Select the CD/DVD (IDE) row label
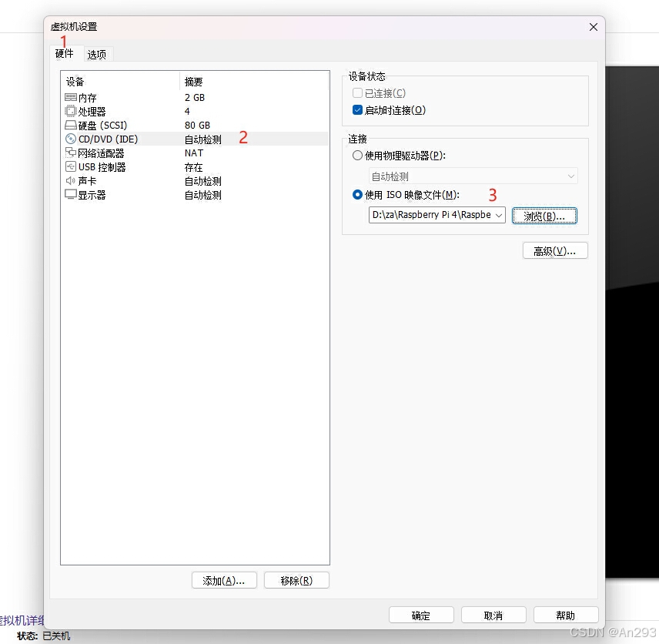The width and height of the screenshot is (659, 644). [x=109, y=139]
